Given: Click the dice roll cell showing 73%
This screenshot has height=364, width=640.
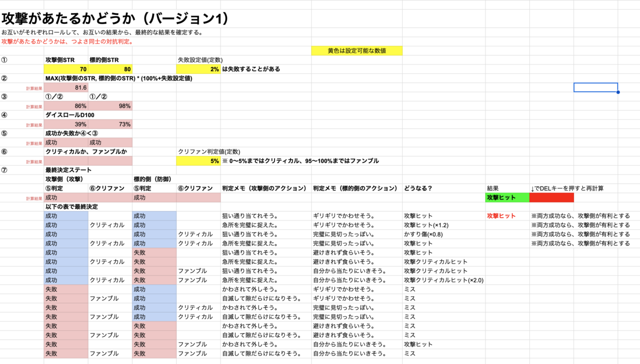Looking at the screenshot, I should tap(110, 124).
